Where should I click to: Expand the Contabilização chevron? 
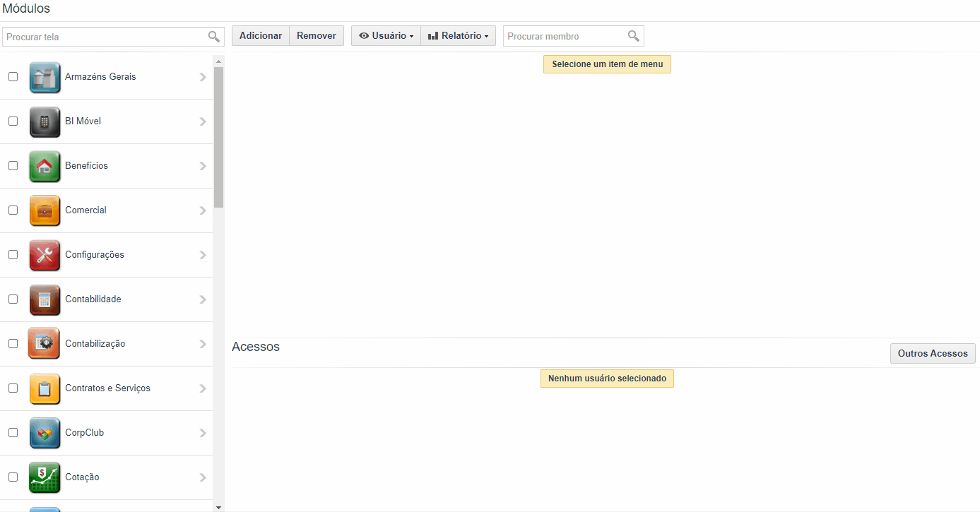click(x=203, y=344)
